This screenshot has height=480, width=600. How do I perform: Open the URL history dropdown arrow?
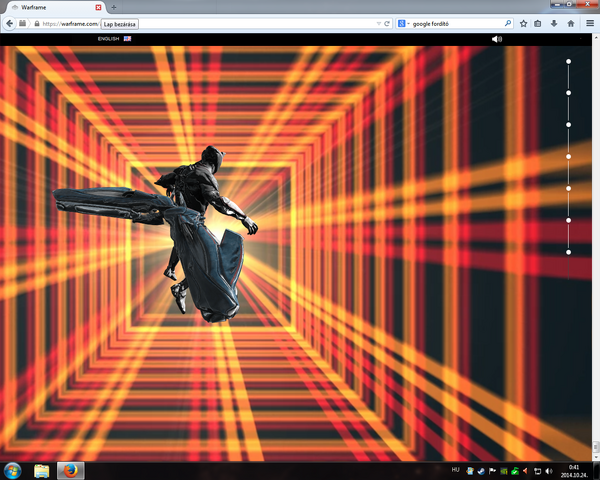click(378, 24)
